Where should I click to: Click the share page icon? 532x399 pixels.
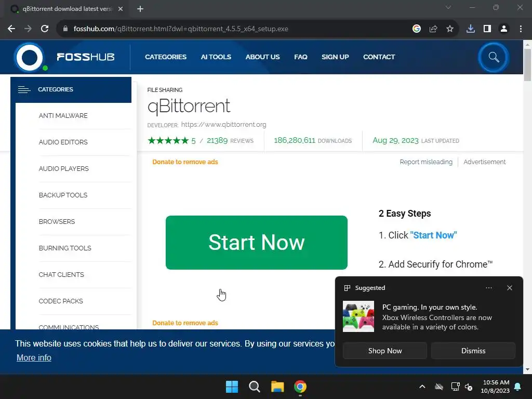(433, 29)
